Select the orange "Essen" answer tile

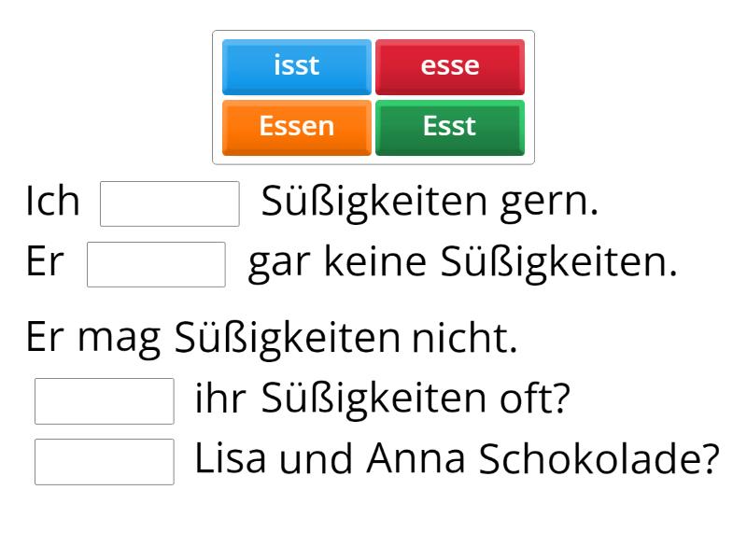[x=296, y=126]
